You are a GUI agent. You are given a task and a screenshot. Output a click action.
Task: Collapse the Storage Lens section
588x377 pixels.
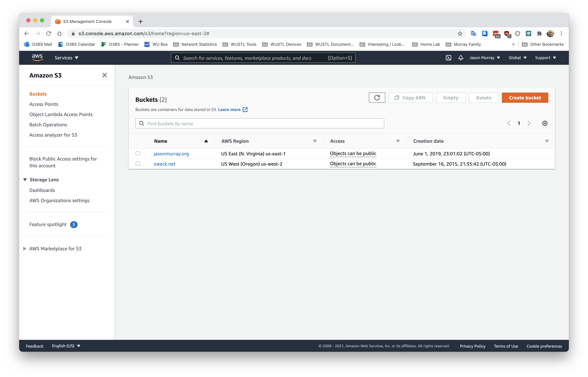pos(25,180)
